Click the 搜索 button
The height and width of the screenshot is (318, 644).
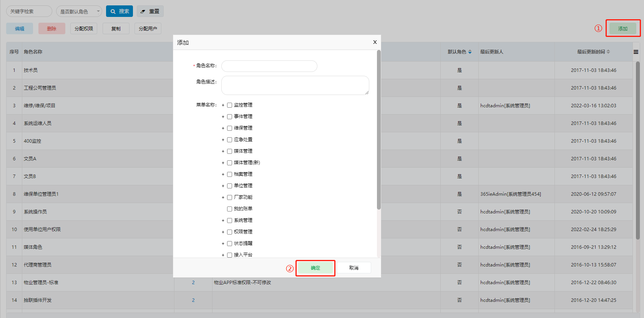(x=120, y=11)
